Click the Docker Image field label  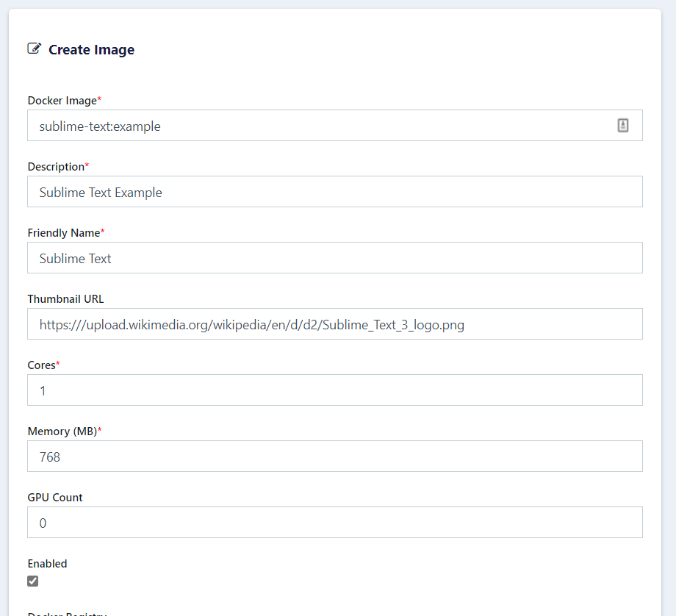point(62,101)
